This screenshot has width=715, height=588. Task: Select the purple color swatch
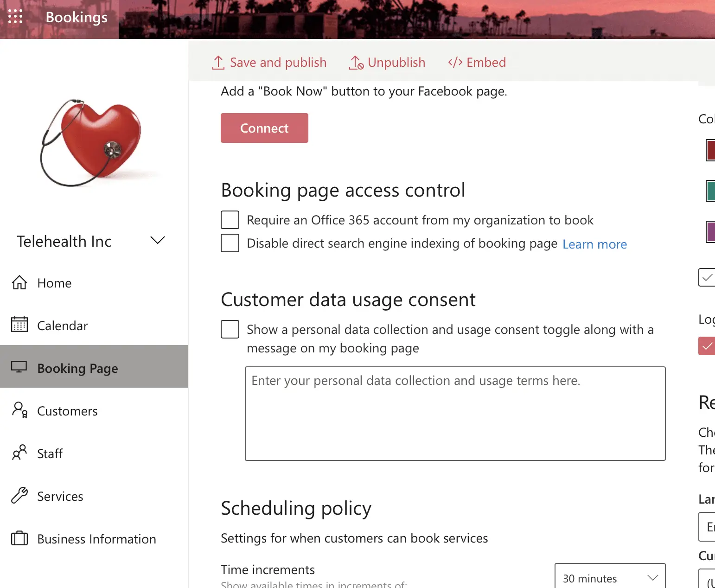coord(710,232)
